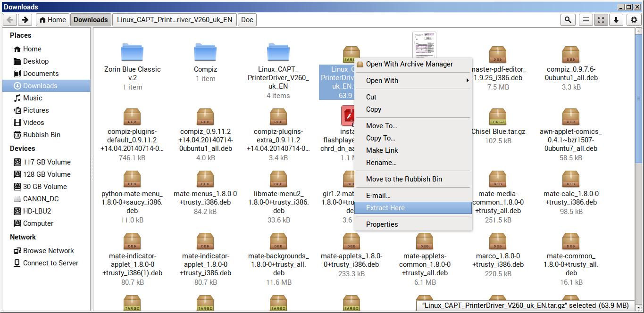Open the Zorin Blue Classic v.2 folder
Screen dimensions: 644x313
(x=132, y=53)
